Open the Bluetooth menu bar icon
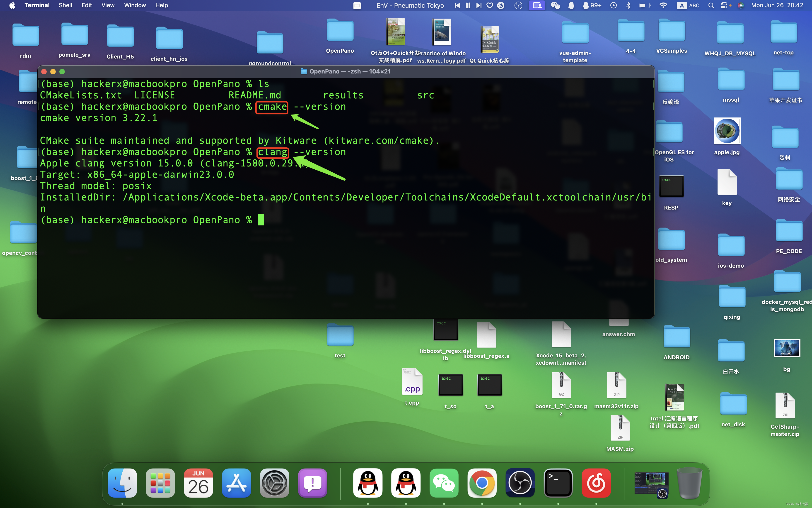 point(628,5)
